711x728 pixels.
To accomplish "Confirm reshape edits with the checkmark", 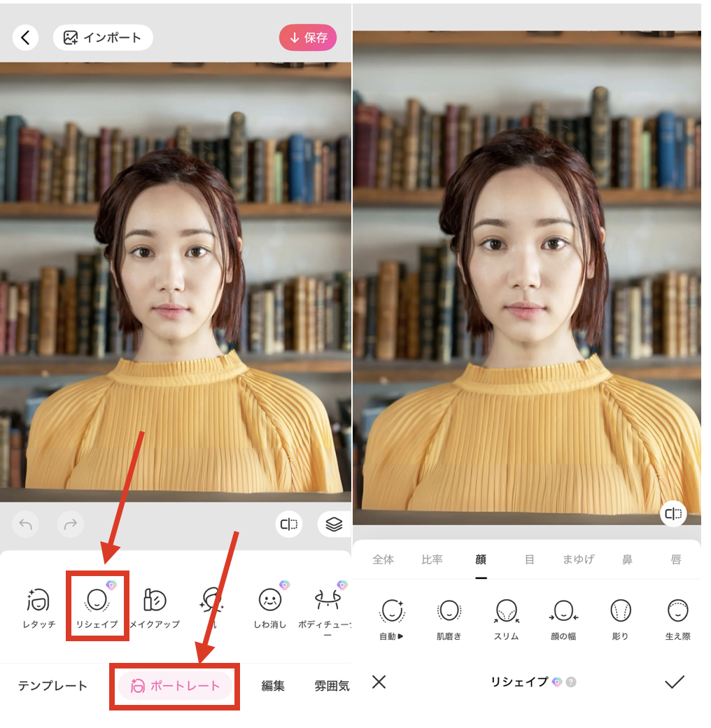I will coord(675,681).
